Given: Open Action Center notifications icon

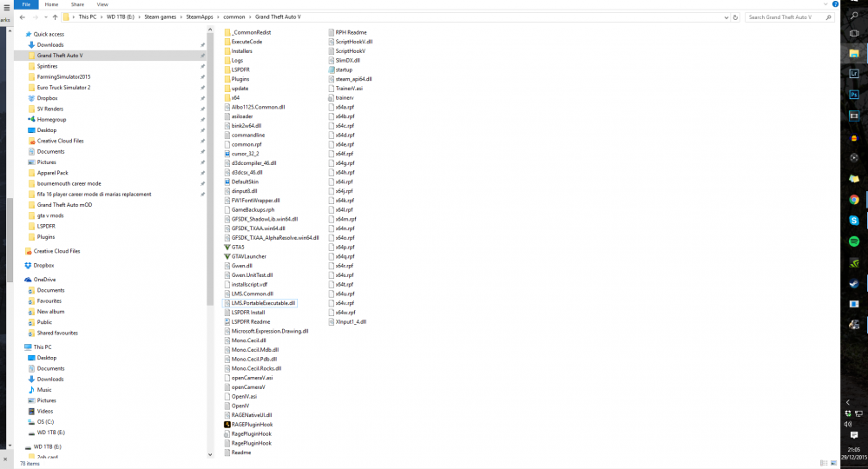Looking at the screenshot, I should tap(854, 435).
